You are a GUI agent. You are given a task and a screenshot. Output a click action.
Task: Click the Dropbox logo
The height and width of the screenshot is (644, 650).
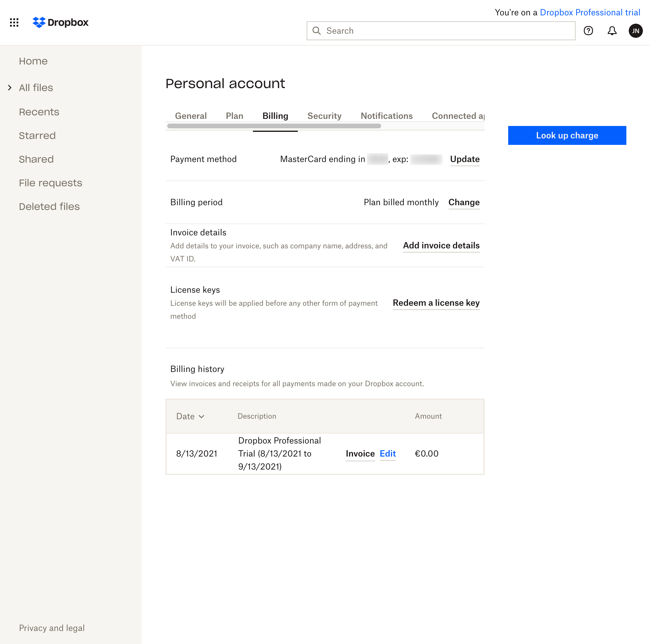[x=60, y=22]
